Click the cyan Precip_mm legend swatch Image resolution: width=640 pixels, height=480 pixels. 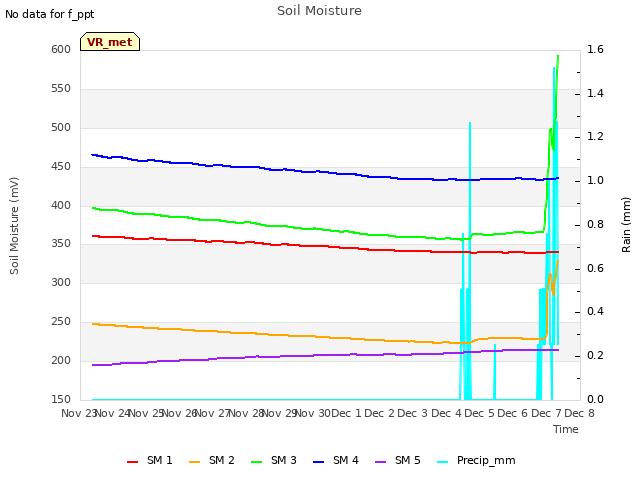click(x=442, y=462)
